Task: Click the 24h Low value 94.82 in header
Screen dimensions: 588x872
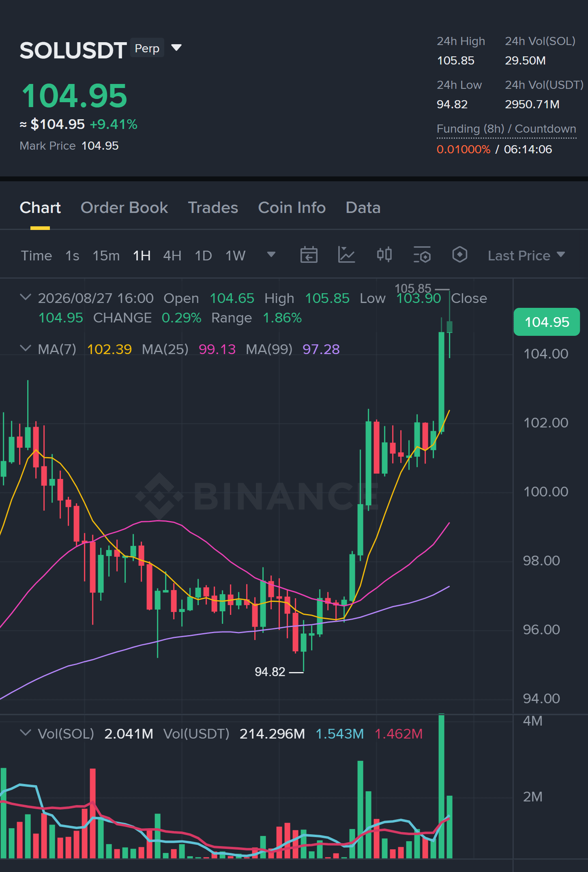Action: point(452,104)
